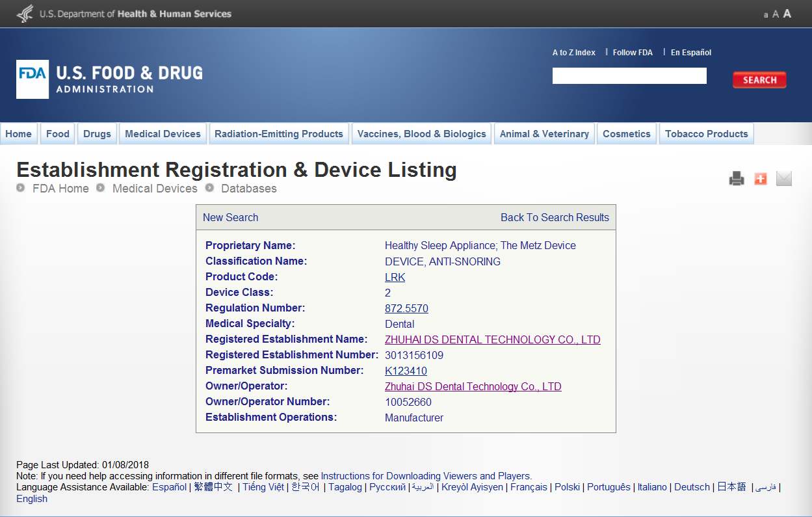Click the HHS eagle logo icon
The width and height of the screenshot is (812, 517).
(25, 13)
